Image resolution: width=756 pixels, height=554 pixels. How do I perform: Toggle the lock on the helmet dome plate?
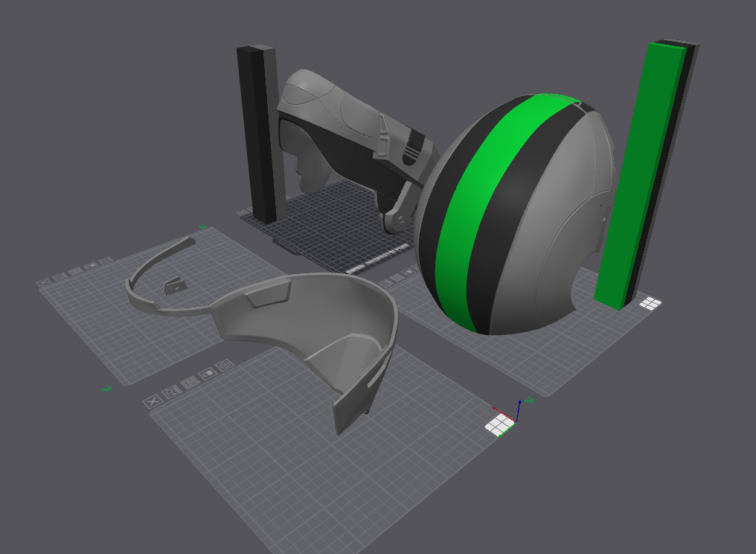pyautogui.click(x=409, y=273)
